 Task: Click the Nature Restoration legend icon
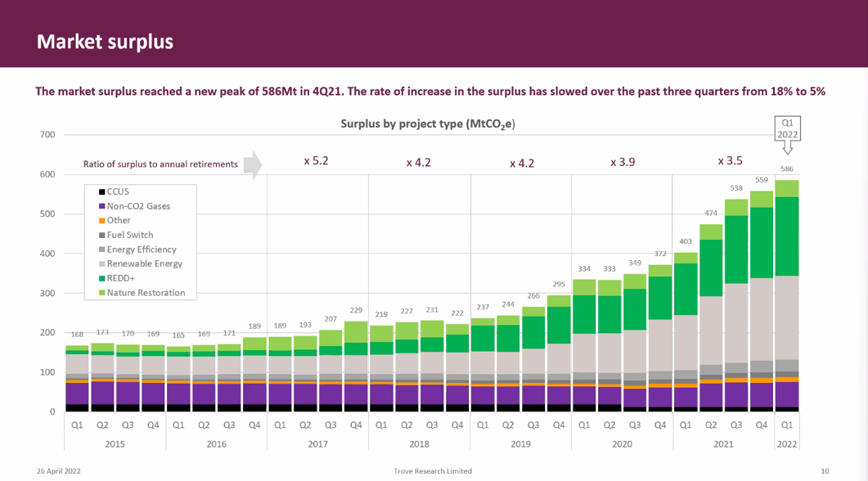pos(101,291)
